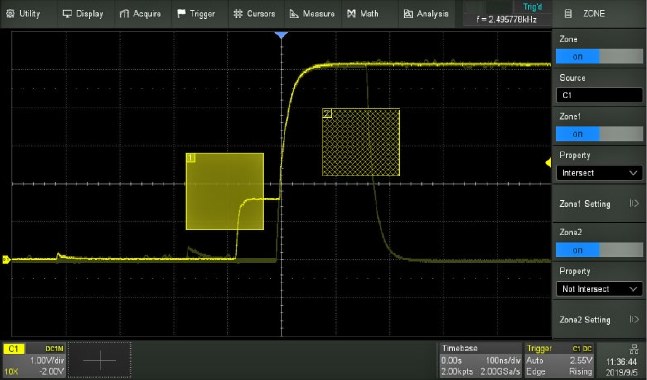Click the 100ns/div timebase value
647x380 pixels.
(x=503, y=361)
